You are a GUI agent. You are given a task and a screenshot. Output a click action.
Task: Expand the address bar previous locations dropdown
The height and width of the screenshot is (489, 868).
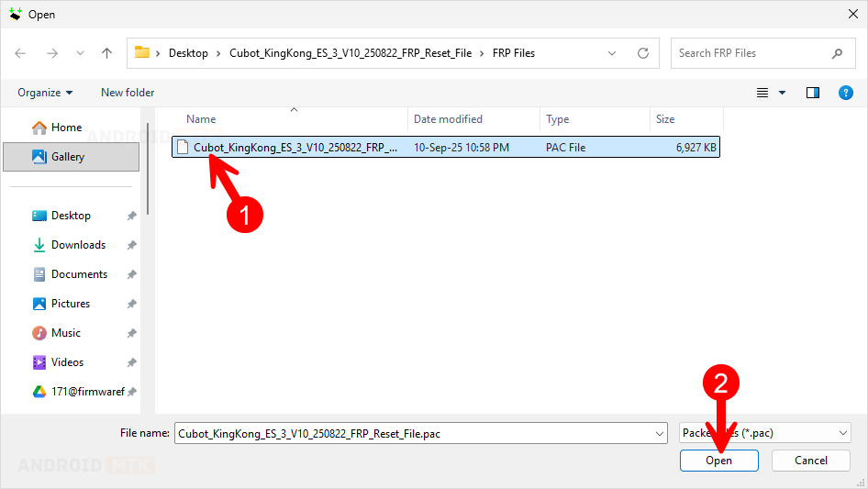pos(612,53)
